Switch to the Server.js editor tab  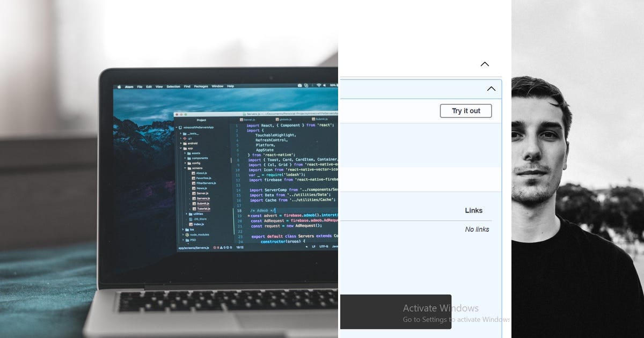[x=247, y=120]
